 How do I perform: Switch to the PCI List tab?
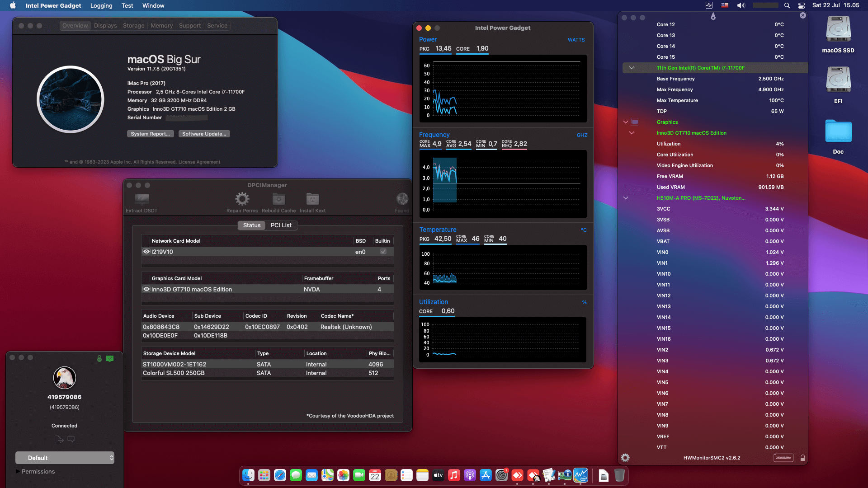(x=281, y=225)
